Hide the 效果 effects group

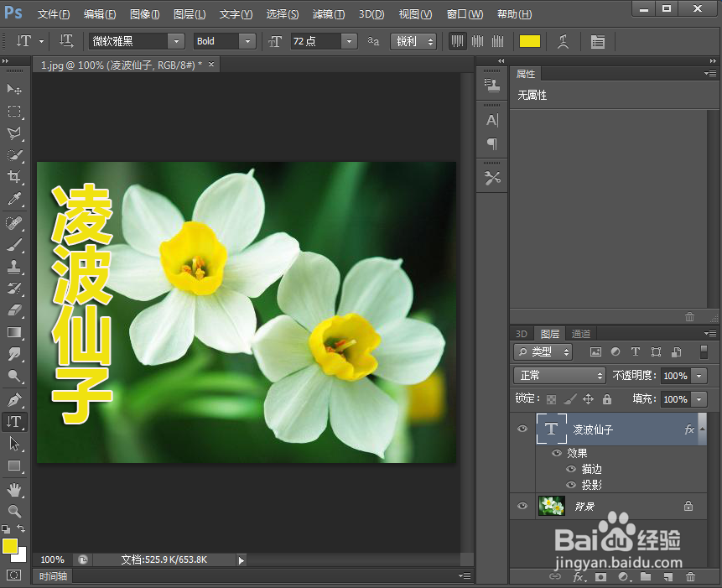557,453
